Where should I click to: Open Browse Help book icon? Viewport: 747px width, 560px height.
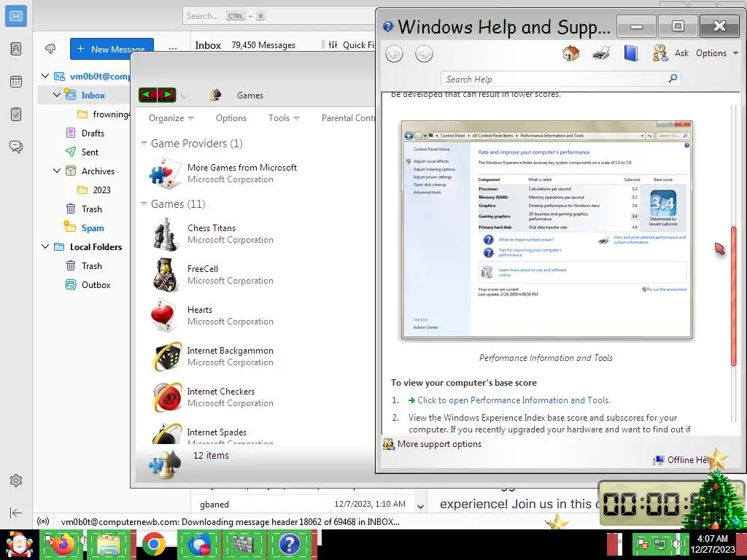coord(631,52)
